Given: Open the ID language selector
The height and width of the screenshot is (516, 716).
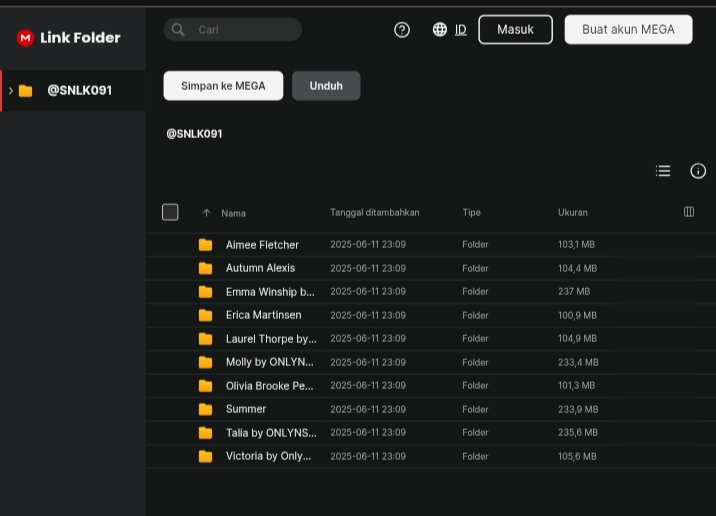Looking at the screenshot, I should 461,30.
